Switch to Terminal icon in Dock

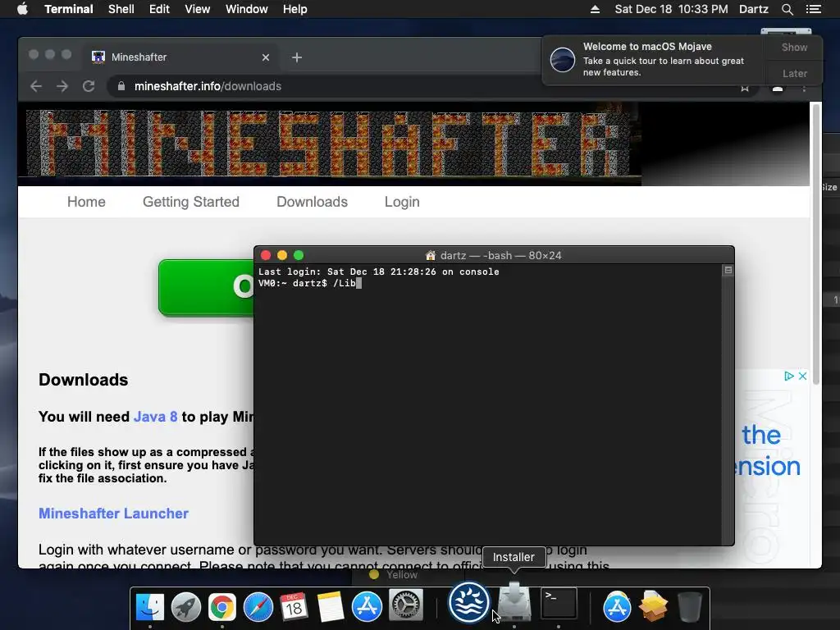click(559, 603)
